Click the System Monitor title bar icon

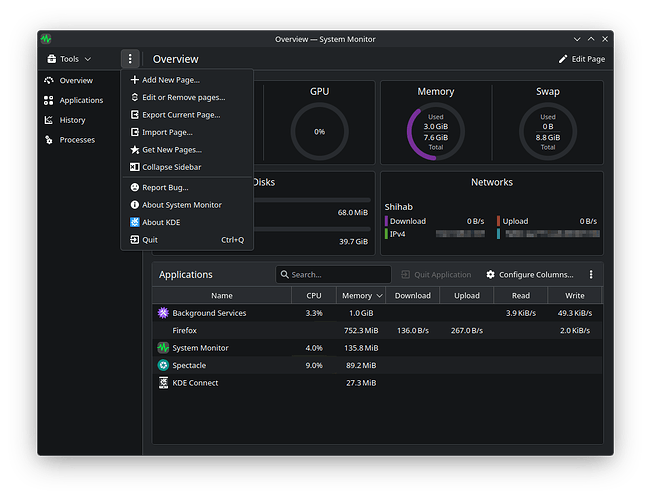point(46,39)
